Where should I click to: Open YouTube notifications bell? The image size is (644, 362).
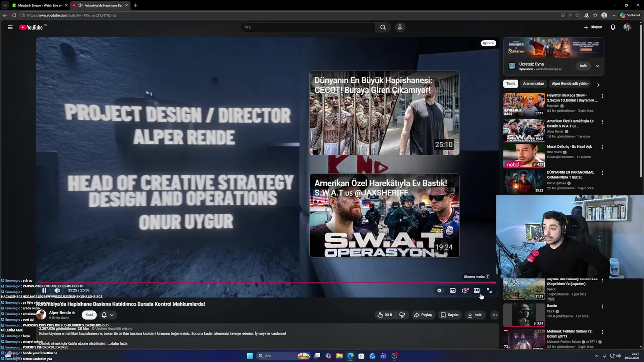tap(613, 27)
